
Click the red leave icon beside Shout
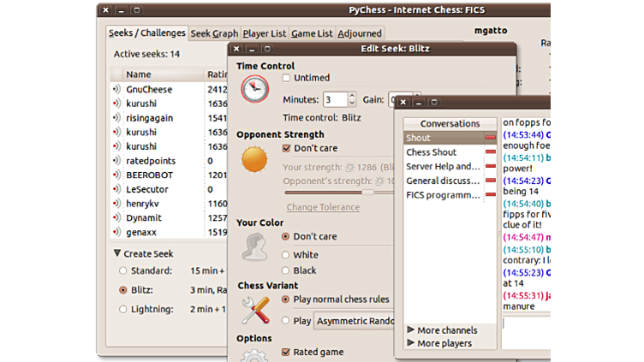491,138
